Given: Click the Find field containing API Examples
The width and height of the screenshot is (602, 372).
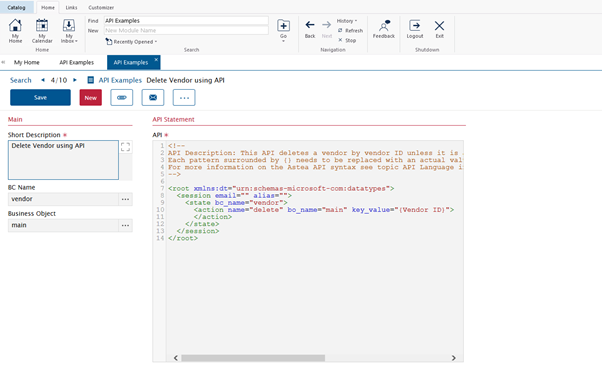Looking at the screenshot, I should click(186, 21).
